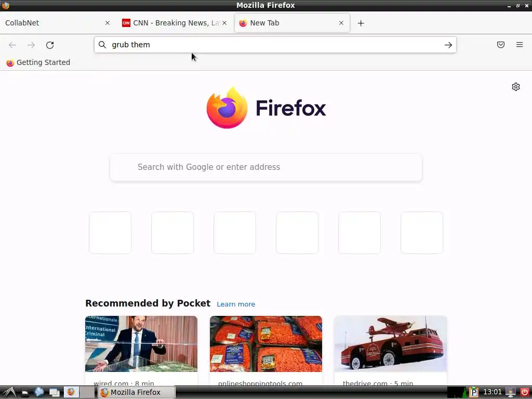Open a new tab with plus button
Viewport: 532px width, 399px height.
[361, 23]
